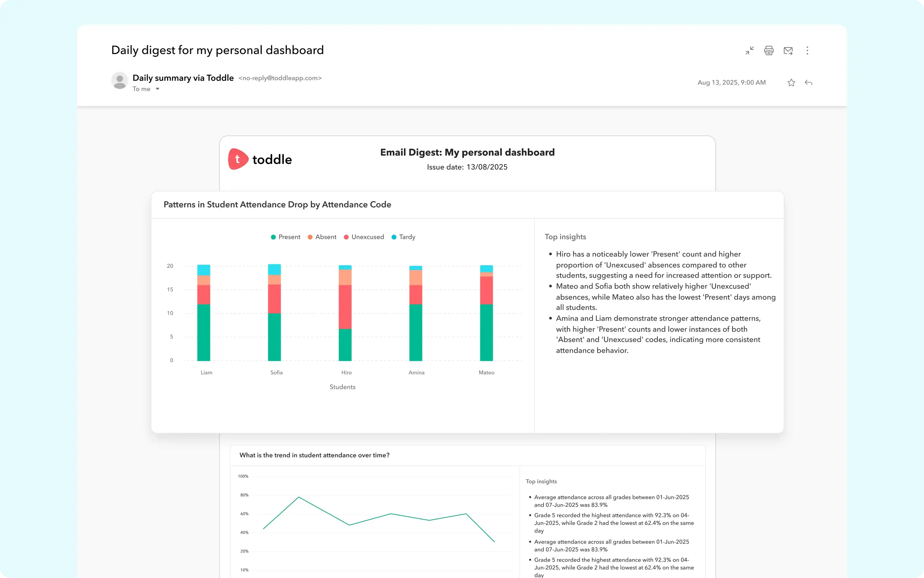The height and width of the screenshot is (578, 924).
Task: Click Mateo's stacked attendance bar
Action: point(486,313)
